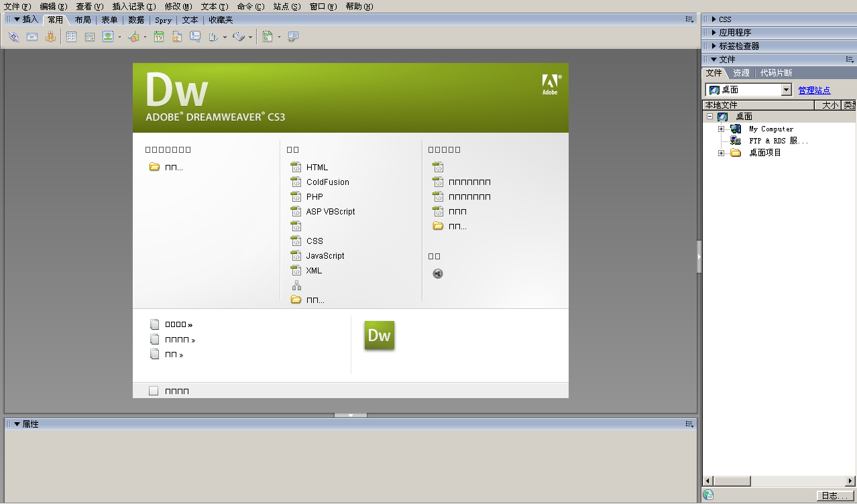Collapse the 属性 panel
The width and height of the screenshot is (857, 504).
click(x=17, y=424)
